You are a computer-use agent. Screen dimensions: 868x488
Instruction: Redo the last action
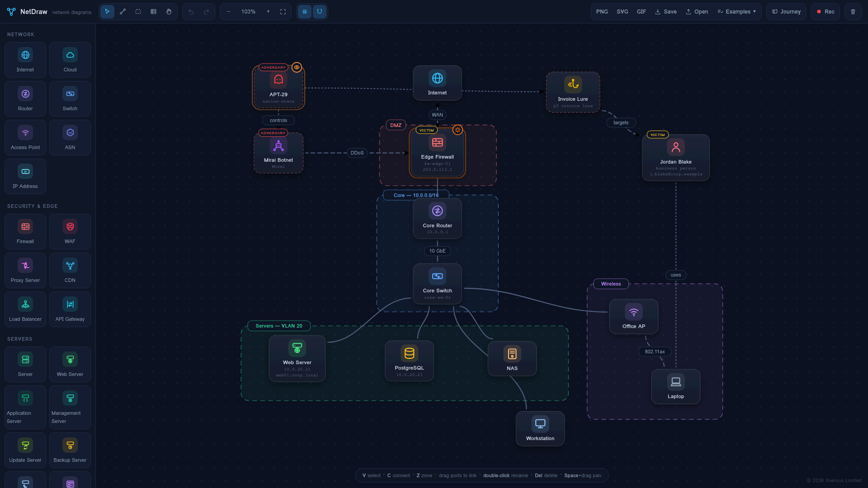(x=206, y=12)
